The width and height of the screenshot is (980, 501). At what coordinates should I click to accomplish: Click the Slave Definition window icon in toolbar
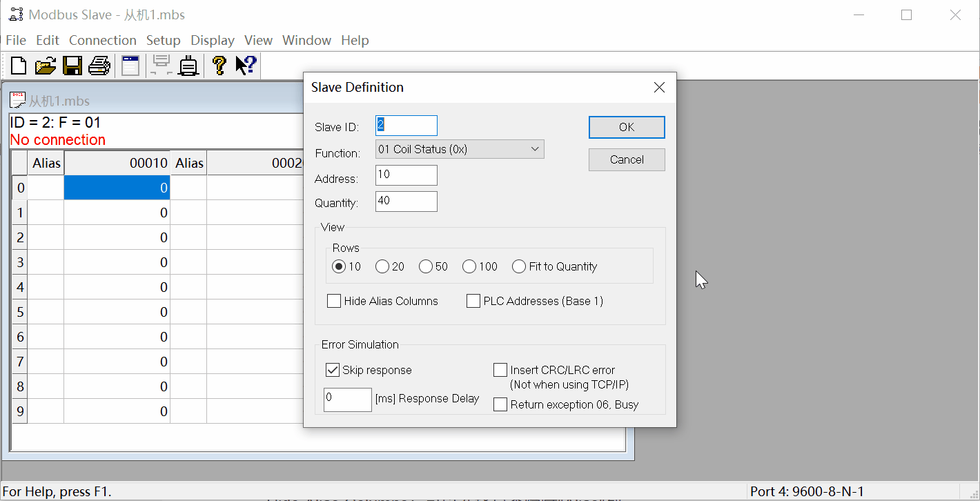click(x=130, y=66)
